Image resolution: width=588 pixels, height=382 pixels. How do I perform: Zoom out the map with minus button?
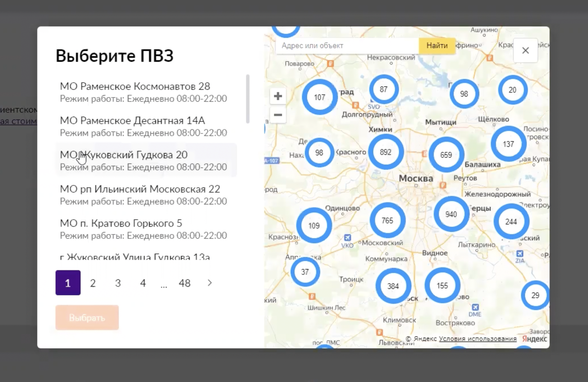click(278, 115)
